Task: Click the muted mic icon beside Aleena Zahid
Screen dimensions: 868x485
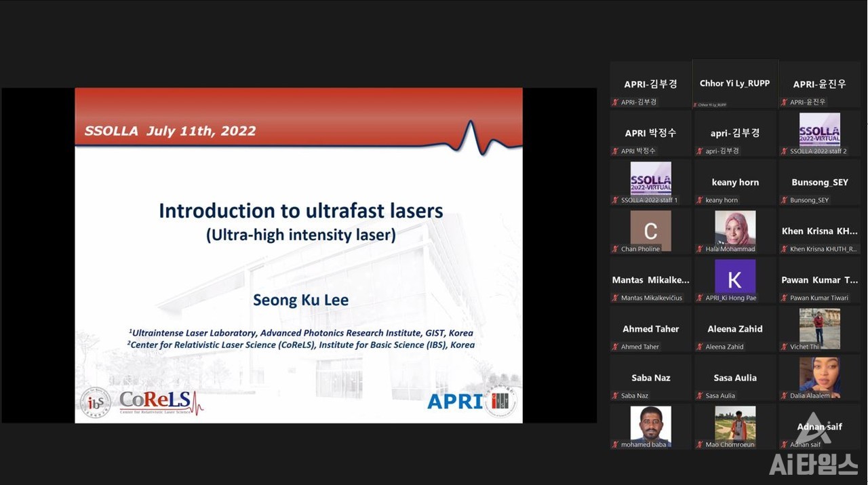Action: click(x=699, y=347)
